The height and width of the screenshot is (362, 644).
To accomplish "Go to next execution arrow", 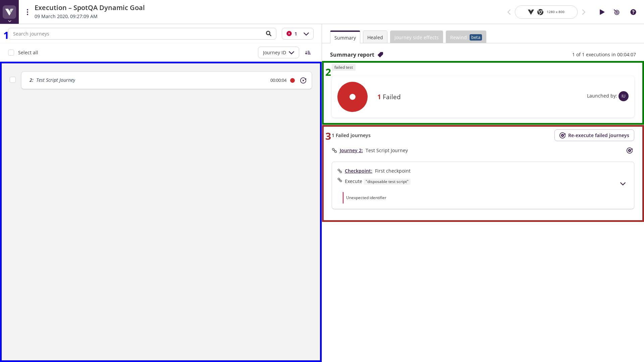I will [x=584, y=12].
